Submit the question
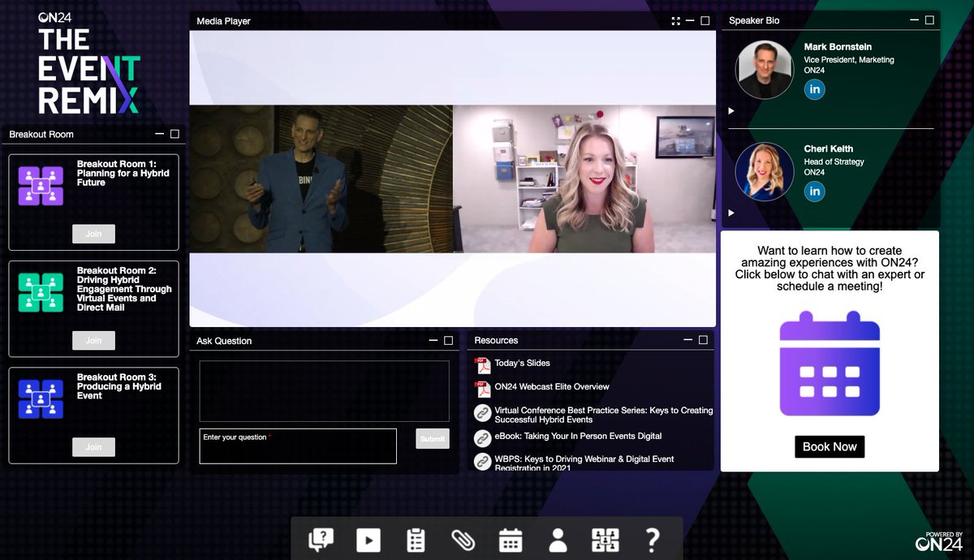This screenshot has width=974, height=560. point(433,438)
